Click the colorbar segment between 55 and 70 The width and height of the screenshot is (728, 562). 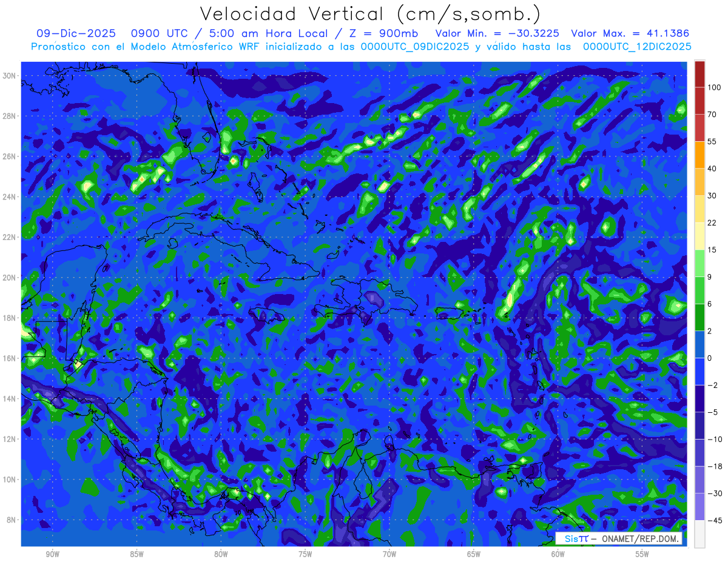coord(699,128)
